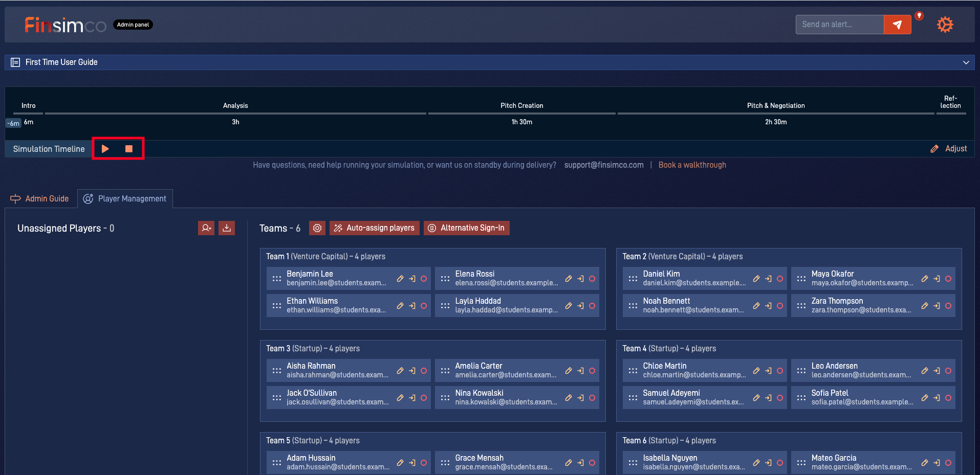This screenshot has width=980, height=475.
Task: Toggle the status circle for Layla Haddad
Action: click(x=592, y=306)
